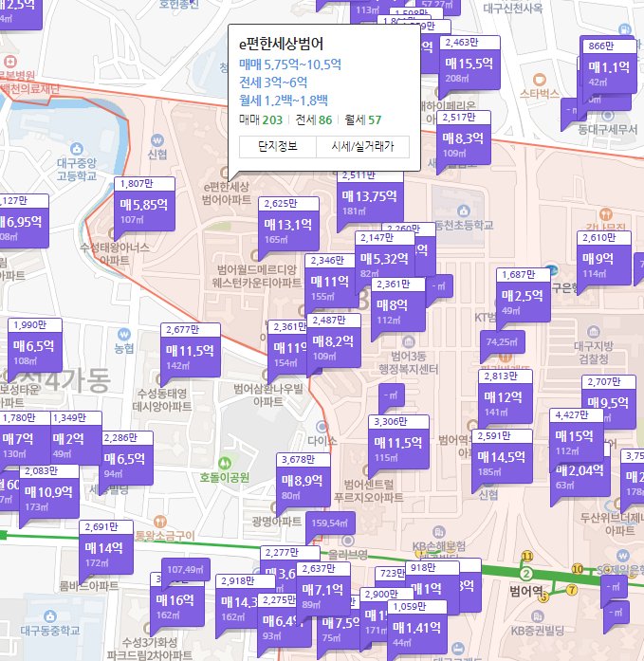Click the 대구동중학교 school icon
Viewport: 644px width, 661px height.
point(50,616)
